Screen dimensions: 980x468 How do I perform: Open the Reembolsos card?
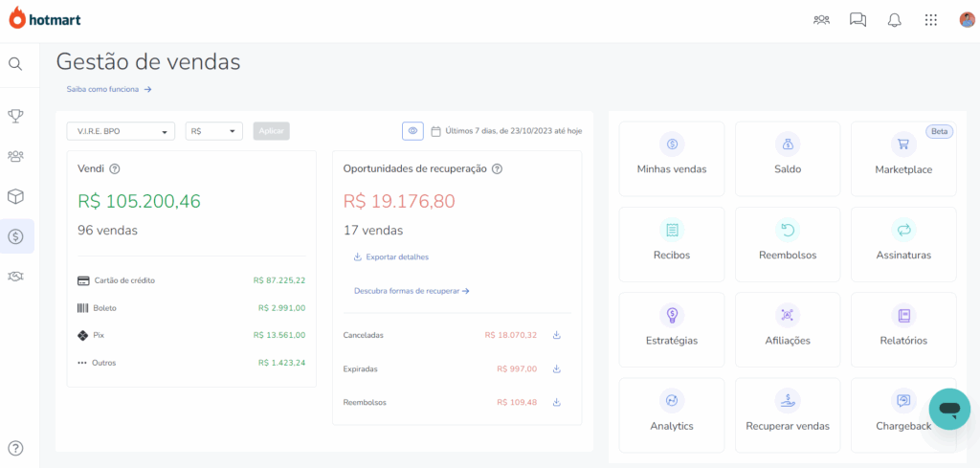tap(788, 244)
